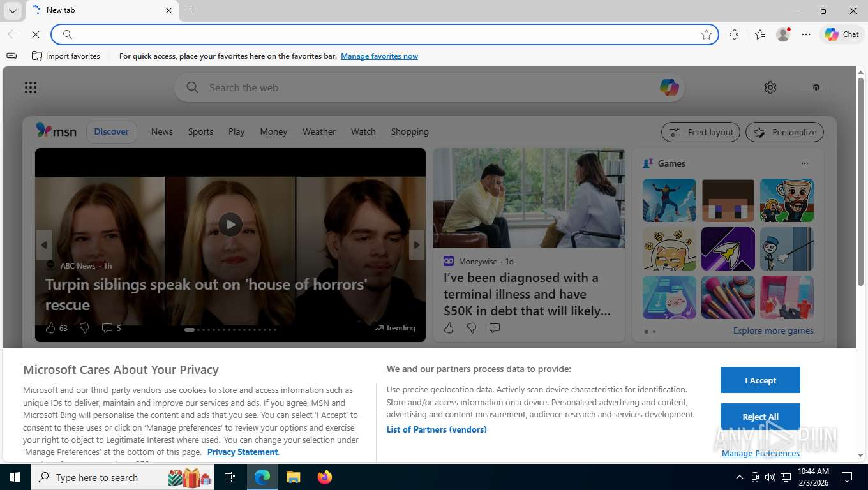Open Feed layout options

(700, 132)
